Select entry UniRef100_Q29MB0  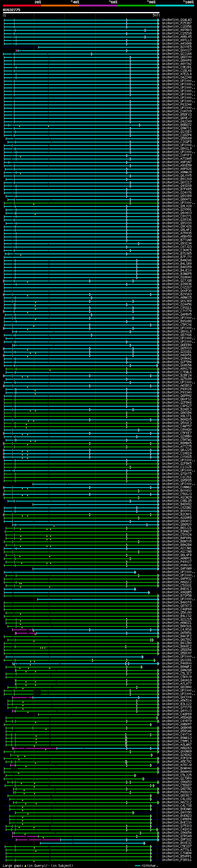click(177, 436)
